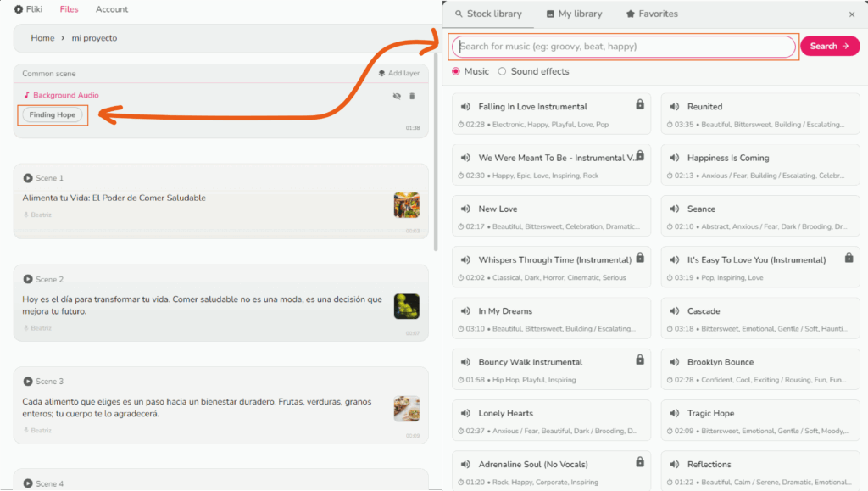Select the Music radio button

tap(456, 71)
